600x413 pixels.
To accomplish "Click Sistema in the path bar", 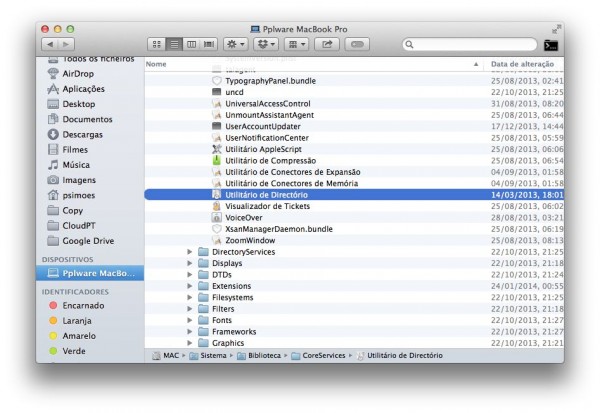I will pyautogui.click(x=208, y=356).
